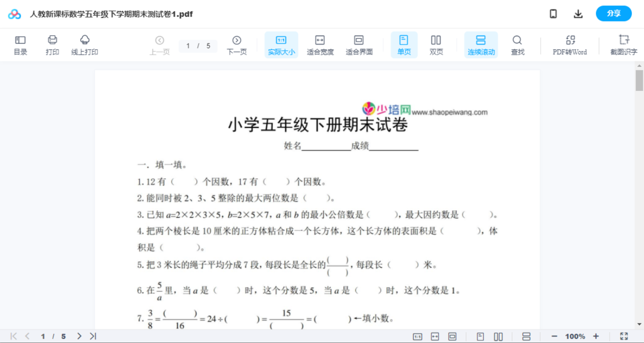Download the PDF file

pyautogui.click(x=578, y=13)
